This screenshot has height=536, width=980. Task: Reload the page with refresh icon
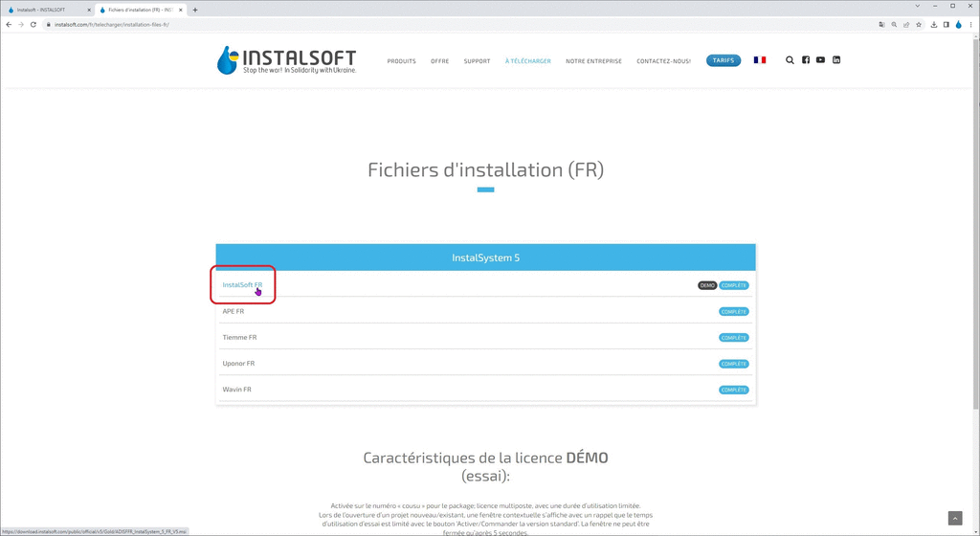coord(33,24)
